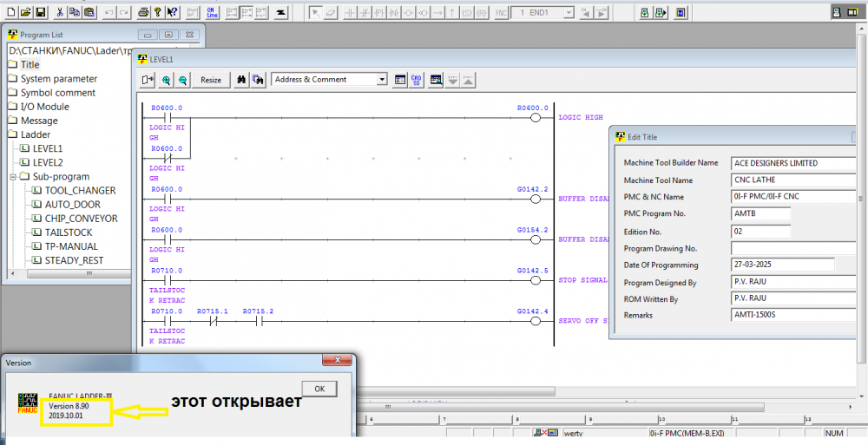Click the Machine Tool Builder Name field
The width and height of the screenshot is (868, 445).
792,163
